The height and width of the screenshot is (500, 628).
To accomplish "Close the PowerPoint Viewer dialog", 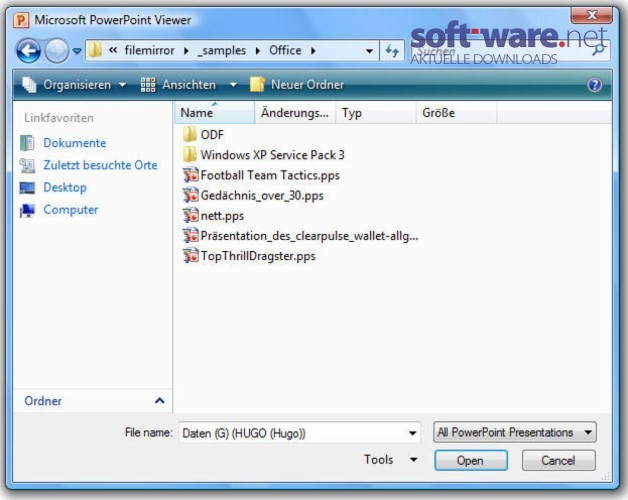I will [592, 15].
